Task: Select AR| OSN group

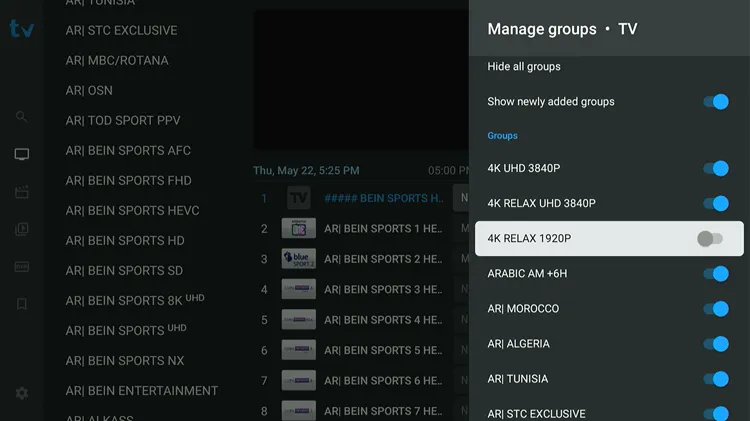Action: point(89,90)
